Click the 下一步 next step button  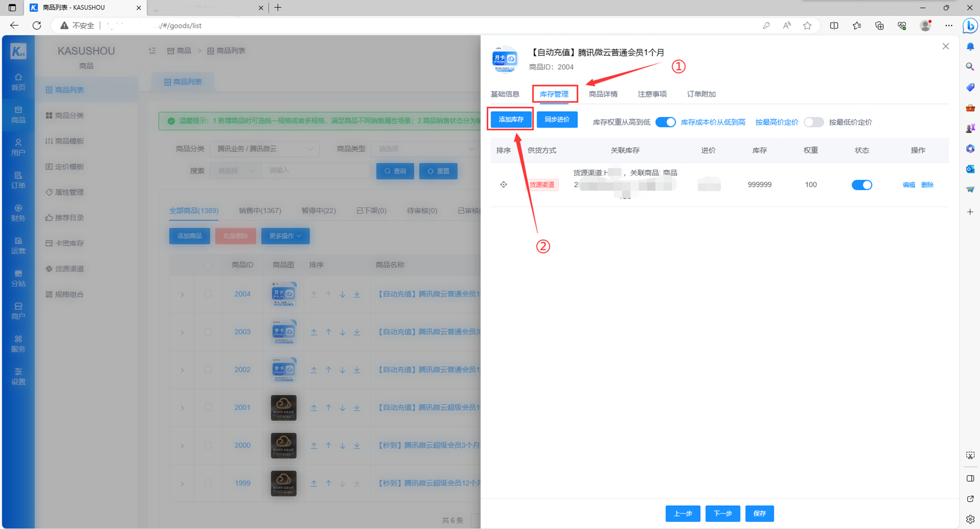point(723,514)
